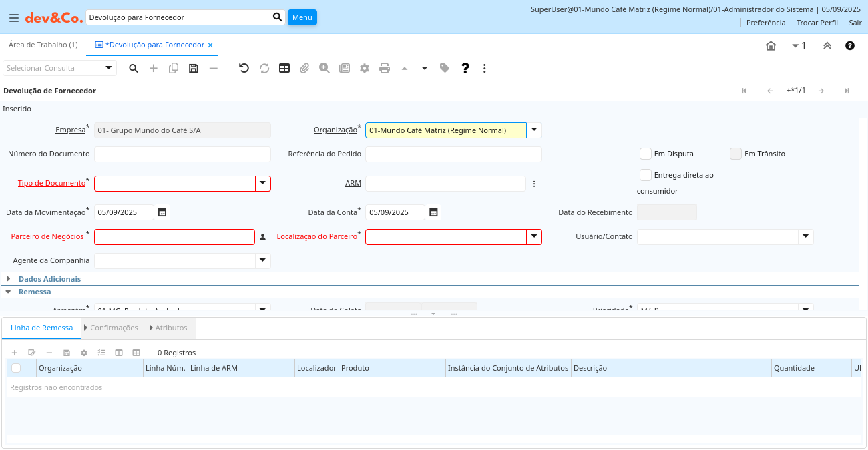This screenshot has width=868, height=450.
Task: Select the Linha de Remessa tab
Action: coord(41,328)
